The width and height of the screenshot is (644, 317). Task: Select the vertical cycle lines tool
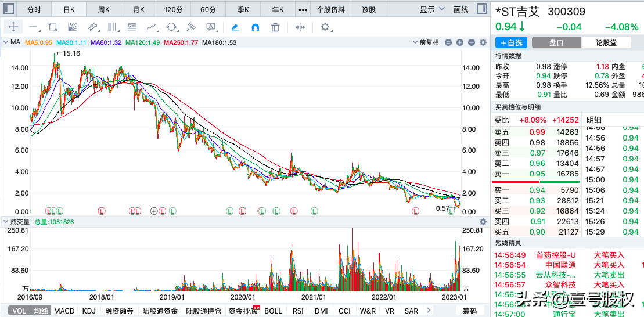pyautogui.click(x=113, y=27)
